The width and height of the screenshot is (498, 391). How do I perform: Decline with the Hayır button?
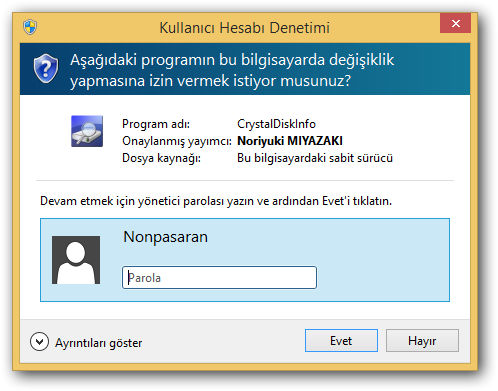422,341
